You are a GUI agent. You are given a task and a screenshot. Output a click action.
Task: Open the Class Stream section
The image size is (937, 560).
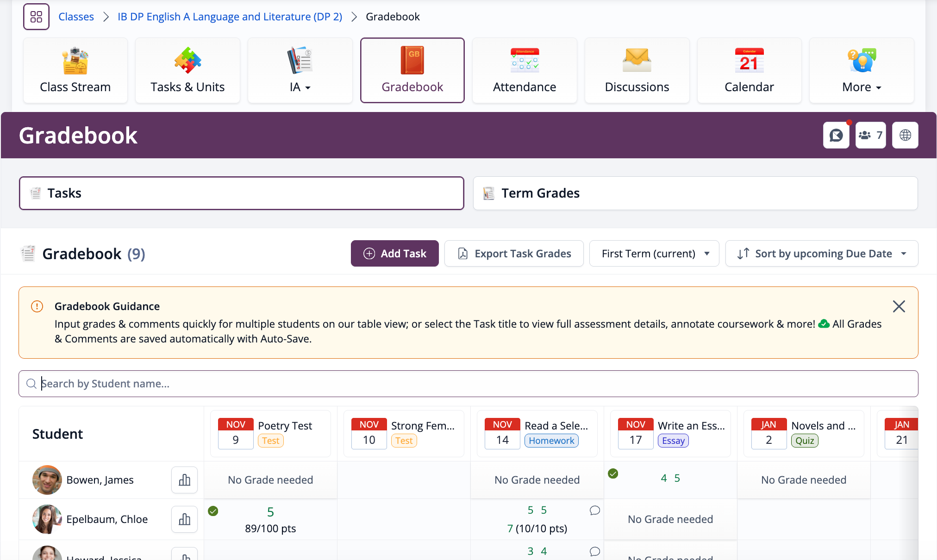[x=75, y=70]
